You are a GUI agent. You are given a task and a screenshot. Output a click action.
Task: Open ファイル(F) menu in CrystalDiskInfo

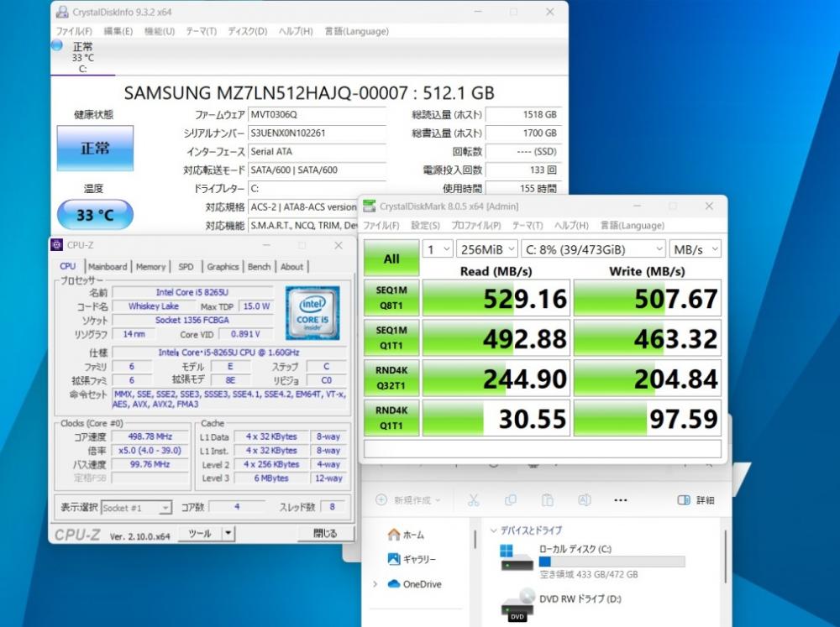tap(74, 31)
